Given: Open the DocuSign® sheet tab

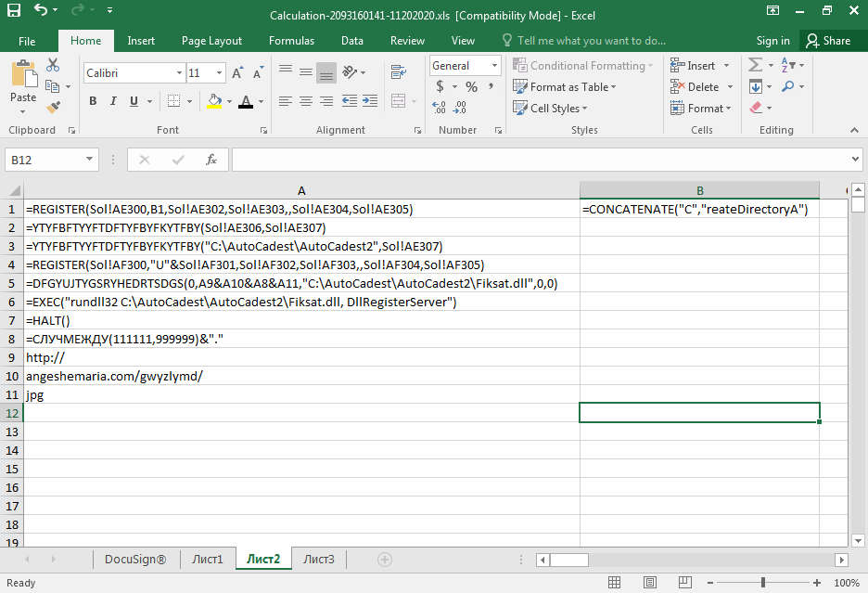Looking at the screenshot, I should pyautogui.click(x=135, y=560).
